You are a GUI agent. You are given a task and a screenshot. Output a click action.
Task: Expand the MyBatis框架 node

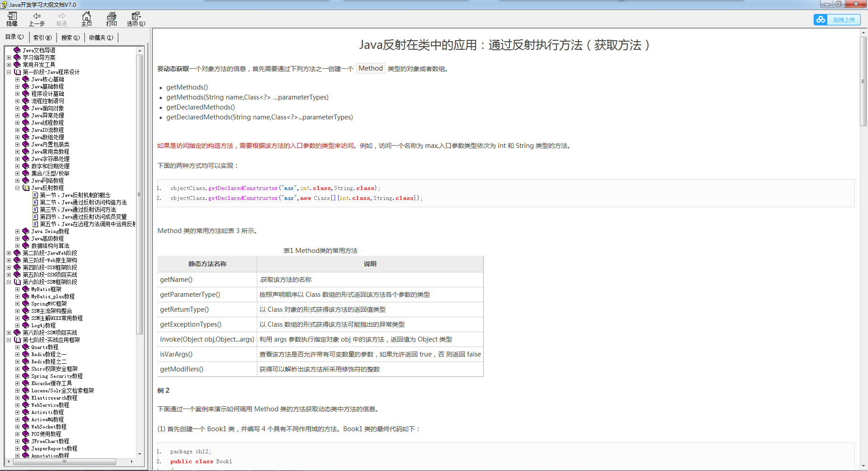(x=17, y=289)
